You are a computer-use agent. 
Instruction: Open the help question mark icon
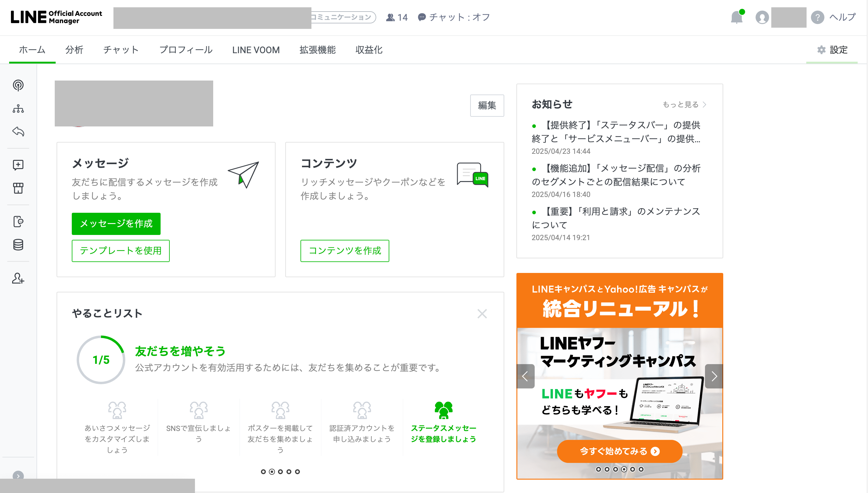818,17
